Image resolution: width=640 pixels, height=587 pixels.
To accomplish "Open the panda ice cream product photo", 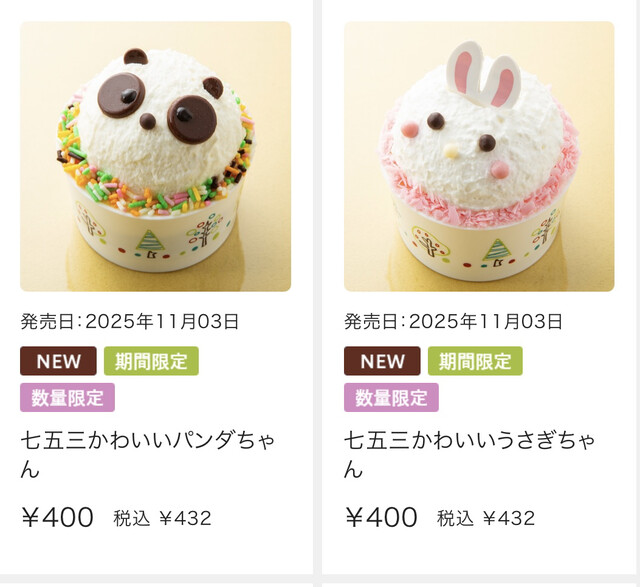I will 156,156.
